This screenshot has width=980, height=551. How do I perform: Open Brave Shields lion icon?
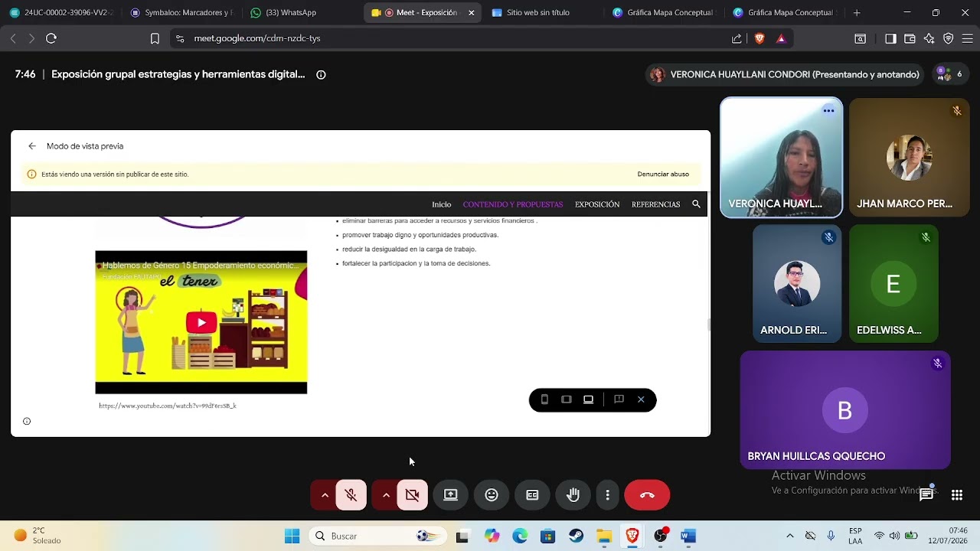(x=759, y=38)
